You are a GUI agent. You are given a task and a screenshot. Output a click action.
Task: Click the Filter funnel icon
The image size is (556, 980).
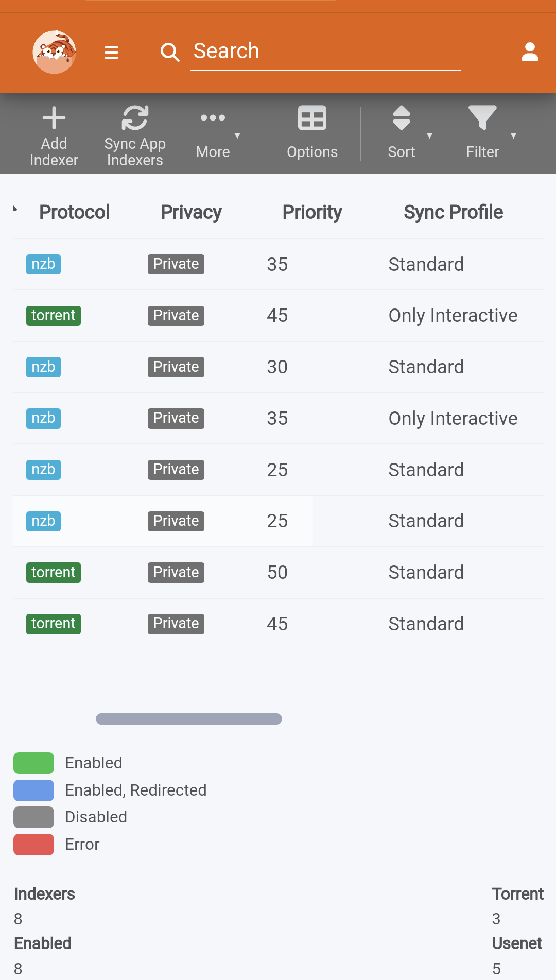482,117
